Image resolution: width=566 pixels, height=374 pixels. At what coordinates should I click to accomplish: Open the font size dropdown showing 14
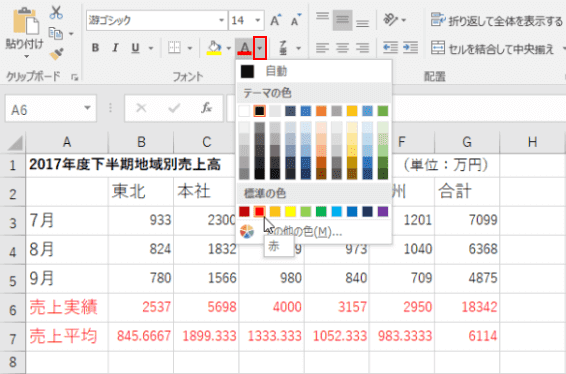[257, 20]
